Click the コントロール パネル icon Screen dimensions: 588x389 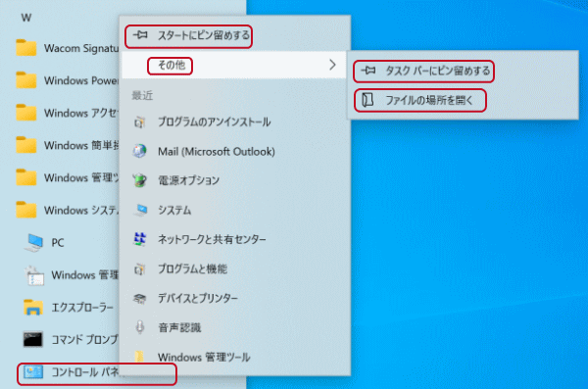point(33,372)
